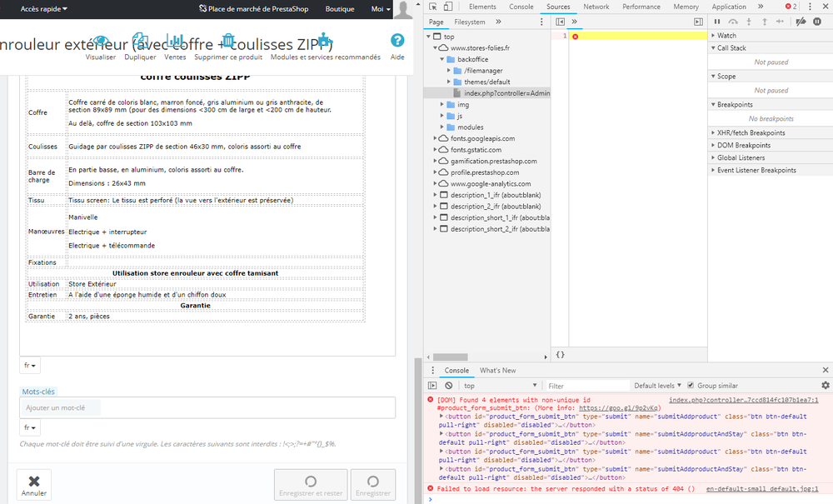Click the Step into debugger icon
833x504 pixels.
(x=749, y=22)
